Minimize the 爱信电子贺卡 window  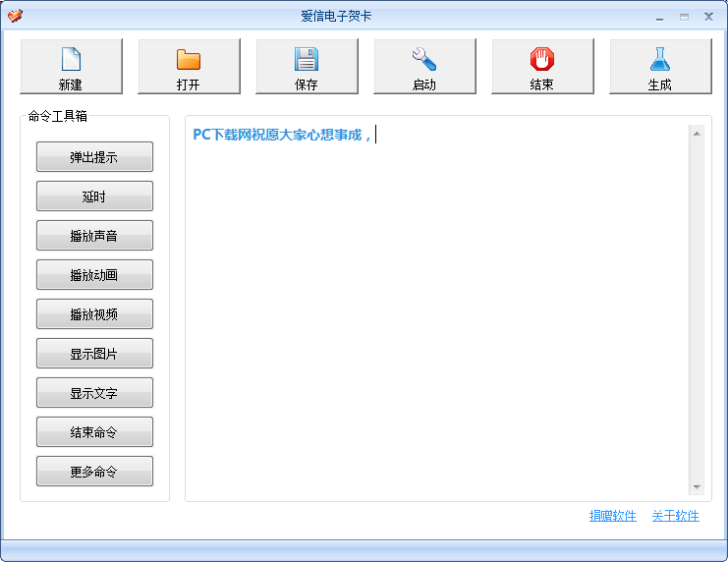[x=660, y=17]
